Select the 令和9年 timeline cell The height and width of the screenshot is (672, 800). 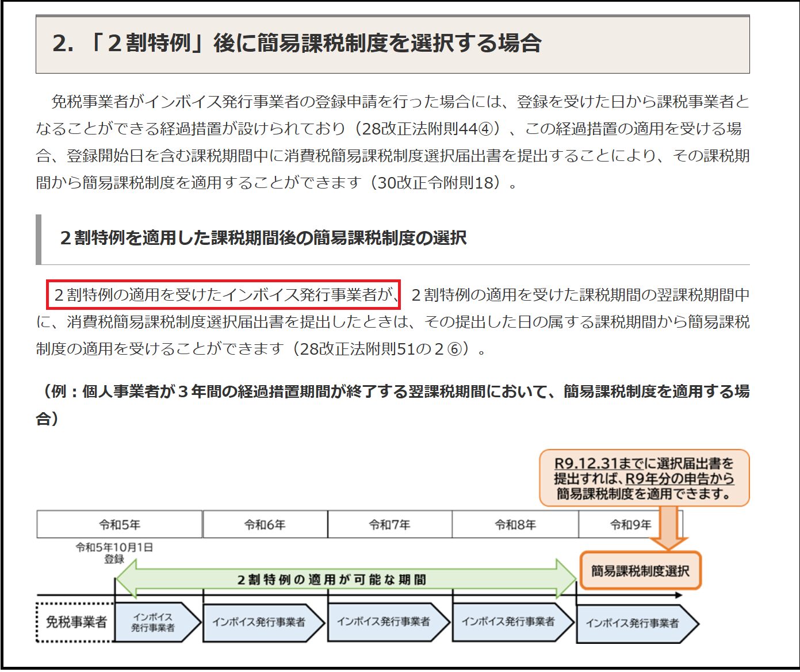(630, 524)
